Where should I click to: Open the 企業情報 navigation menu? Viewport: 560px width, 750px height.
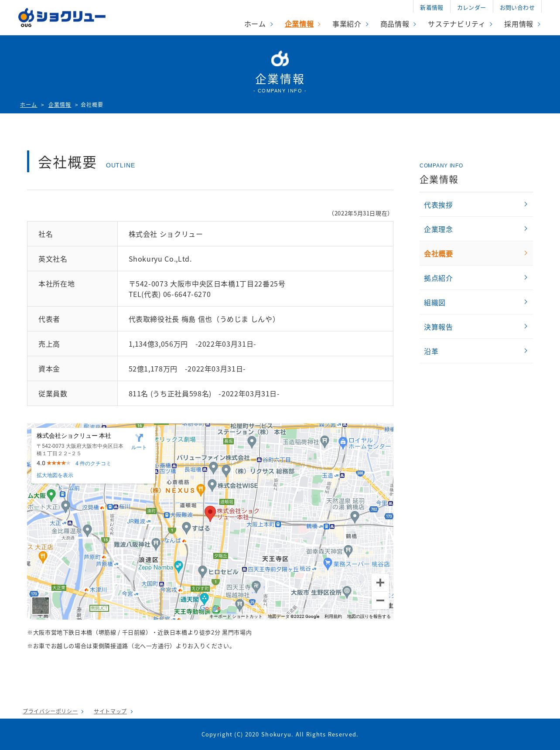pos(303,24)
